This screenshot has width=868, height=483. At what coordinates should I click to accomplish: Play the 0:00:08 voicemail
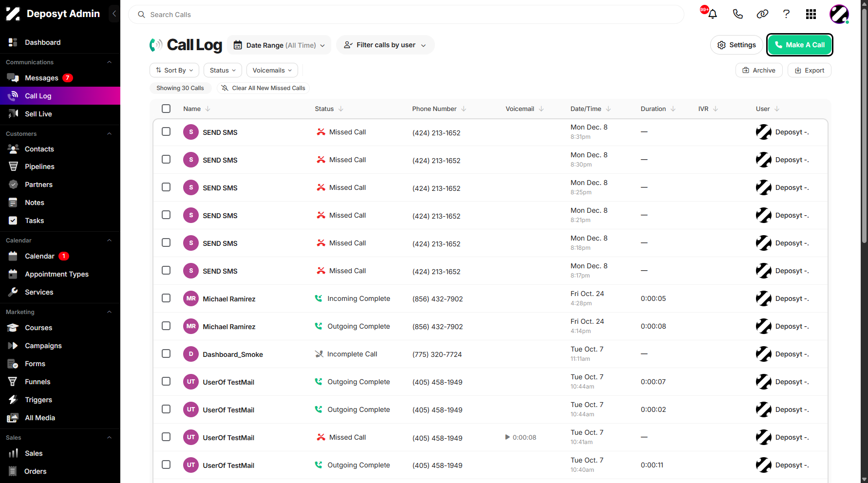[508, 437]
